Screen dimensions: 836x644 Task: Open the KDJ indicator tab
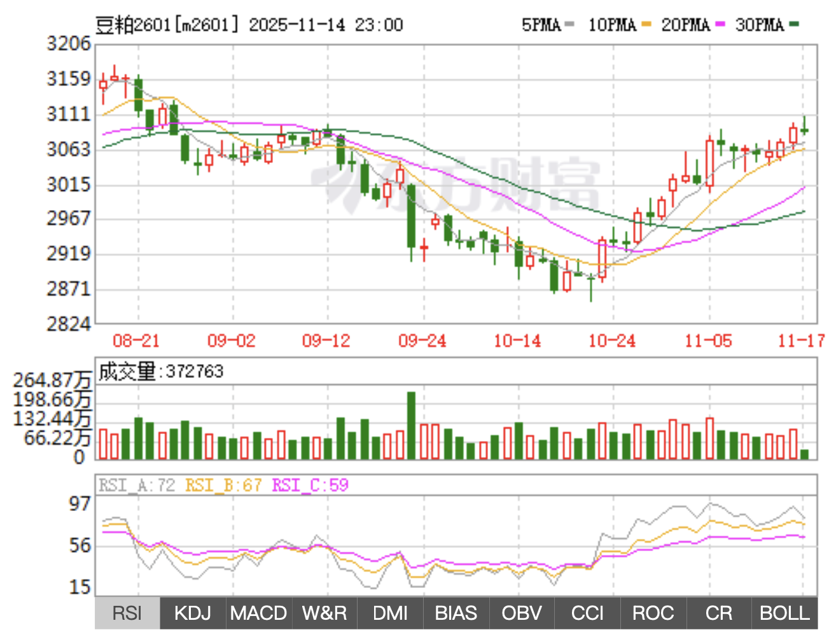193,613
